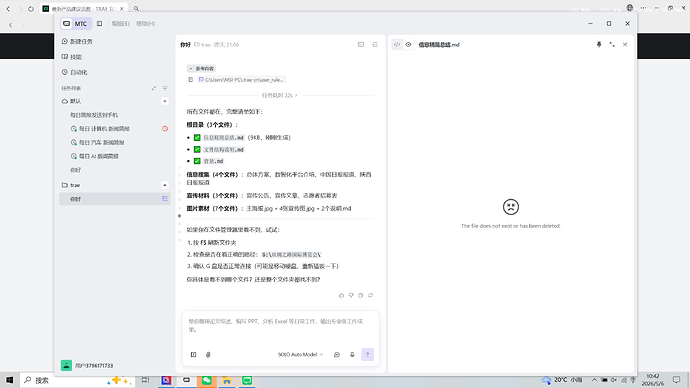Click the red status icon on 计算机 task
690x388 pixels.
point(165,128)
